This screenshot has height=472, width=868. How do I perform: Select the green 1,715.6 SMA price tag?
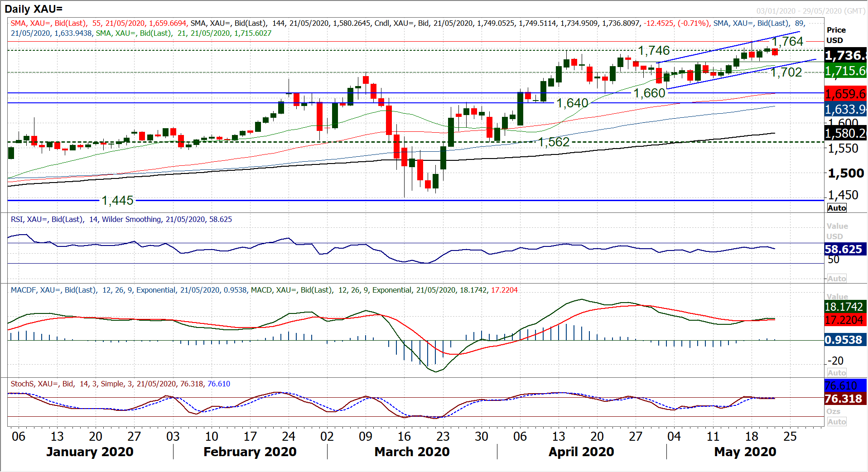tap(845, 71)
